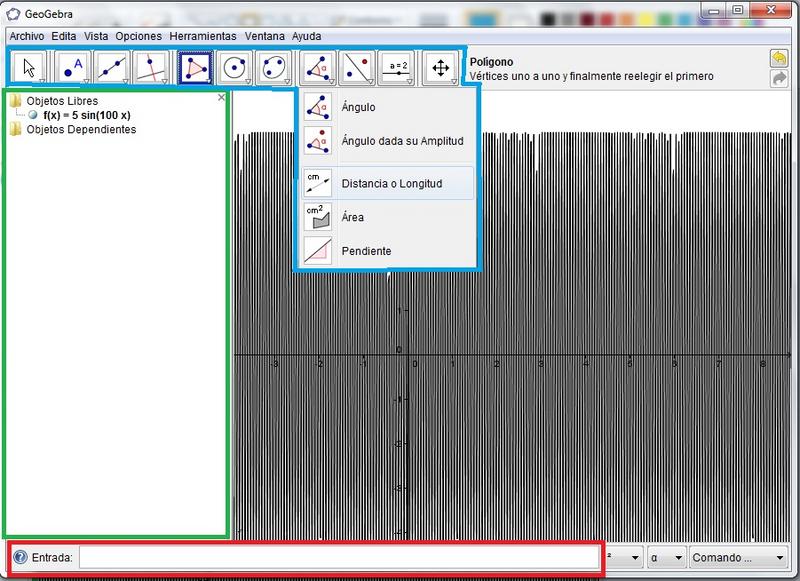Click the Entrada help question mark button
800x581 pixels.
coord(20,557)
